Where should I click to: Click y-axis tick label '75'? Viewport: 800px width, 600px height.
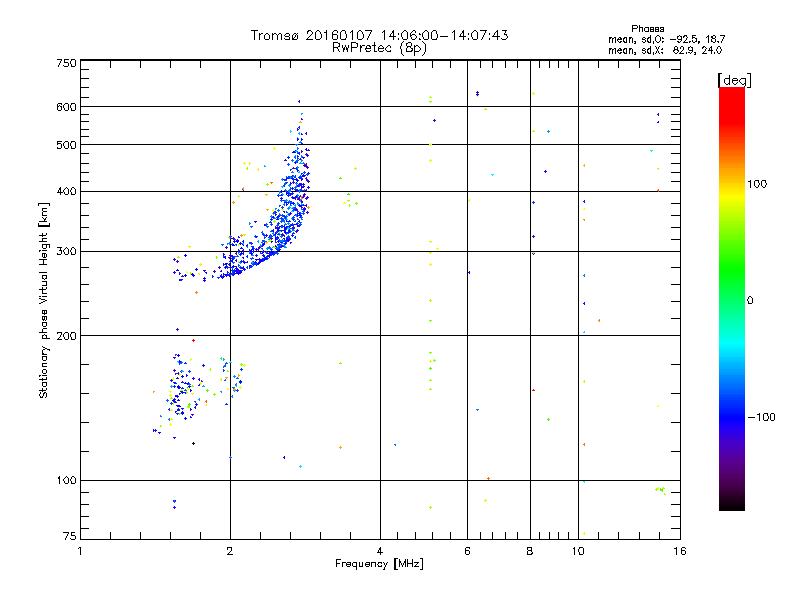coord(70,536)
